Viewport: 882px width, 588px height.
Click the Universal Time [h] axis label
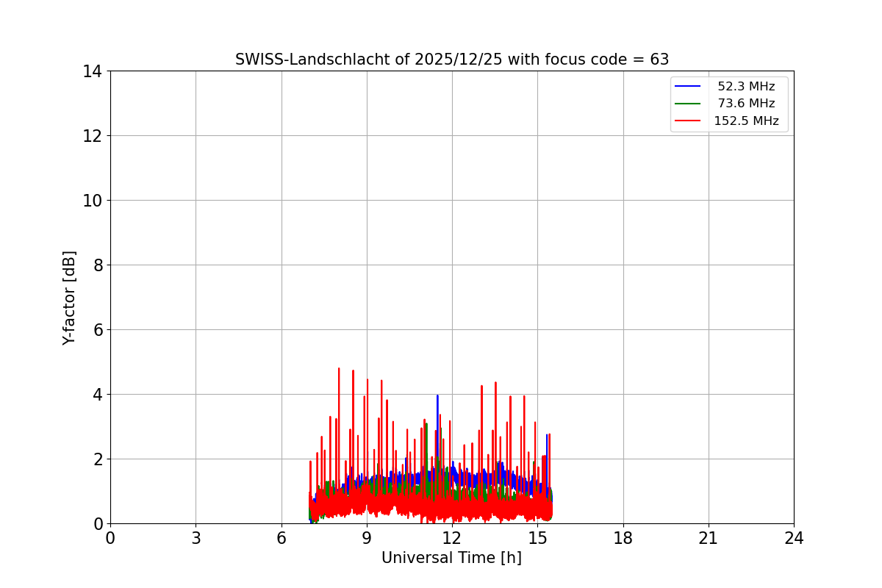point(451,558)
